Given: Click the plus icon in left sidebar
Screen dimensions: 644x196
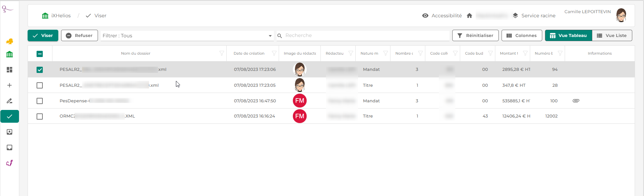Looking at the screenshot, I should point(10,85).
